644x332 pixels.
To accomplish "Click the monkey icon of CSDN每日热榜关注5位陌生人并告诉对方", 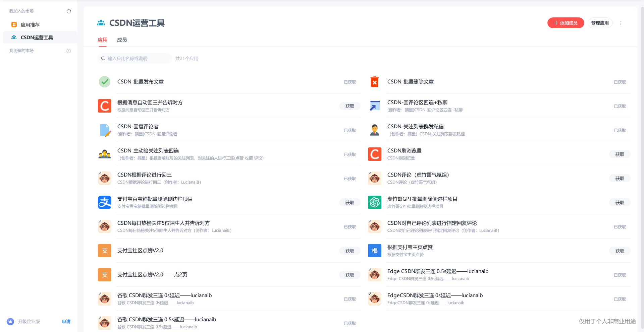I will pos(105,226).
